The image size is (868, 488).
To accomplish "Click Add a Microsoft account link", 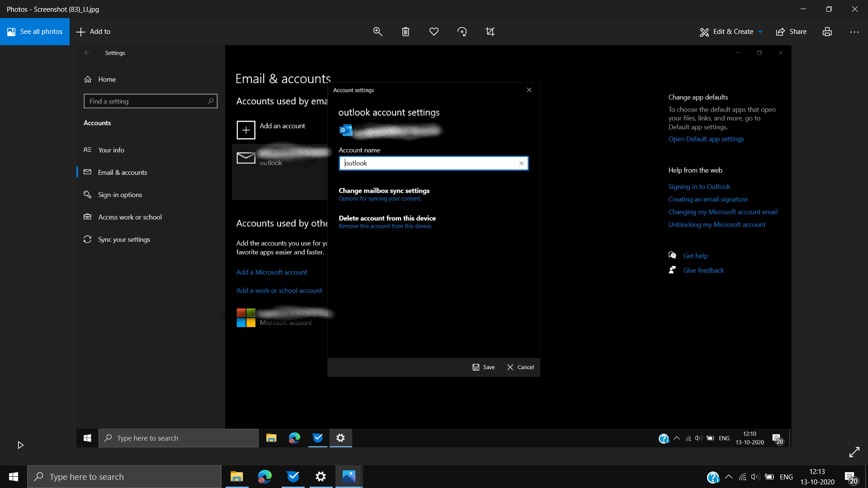I will 271,272.
